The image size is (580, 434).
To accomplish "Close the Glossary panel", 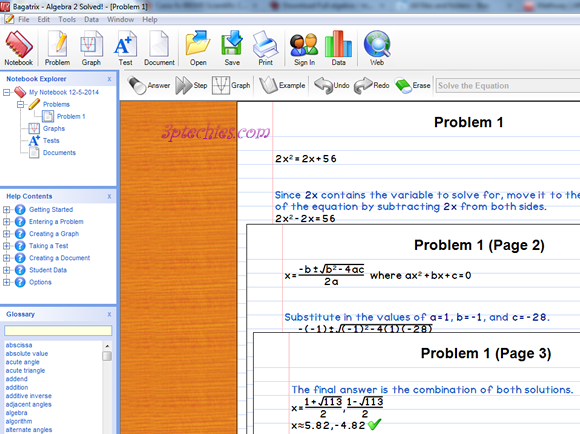I will pos(109,314).
